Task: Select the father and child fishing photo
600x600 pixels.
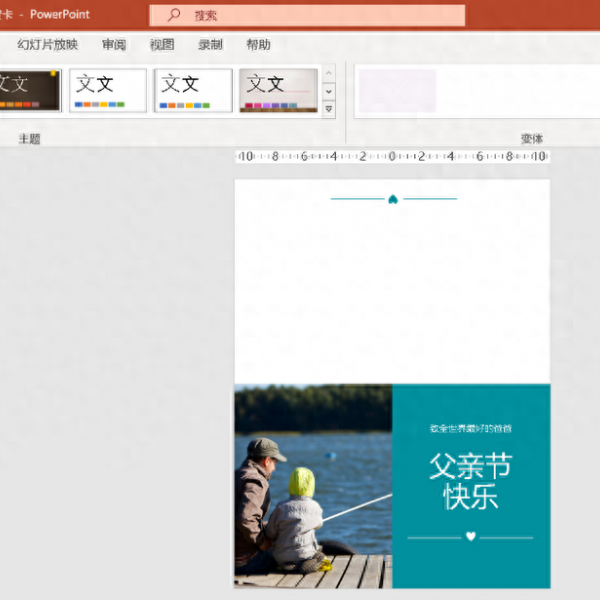Action: [x=313, y=486]
